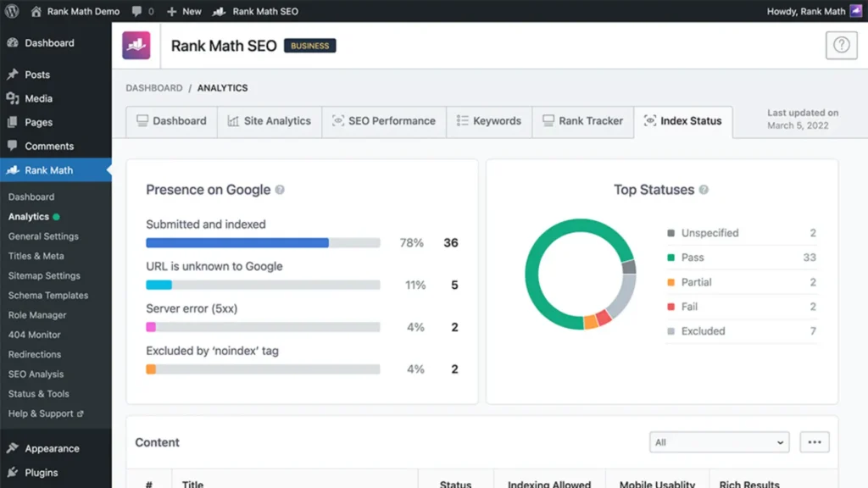This screenshot has height=488, width=868.
Task: Open General Settings in the sidebar
Action: [43, 236]
